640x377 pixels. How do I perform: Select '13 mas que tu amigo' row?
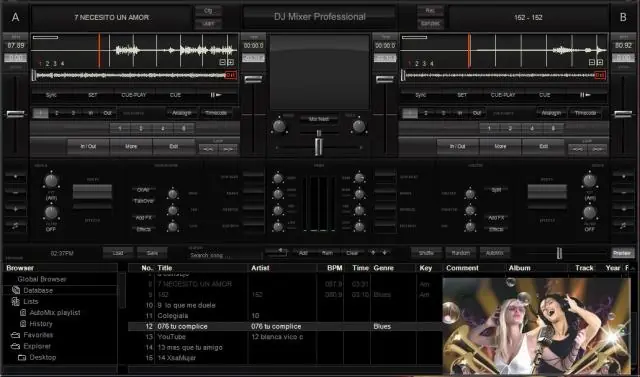285,348
